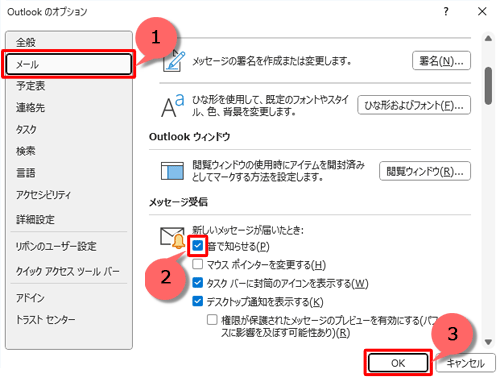
Task: Open リボンのユーザー設定 category
Action: 69,246
